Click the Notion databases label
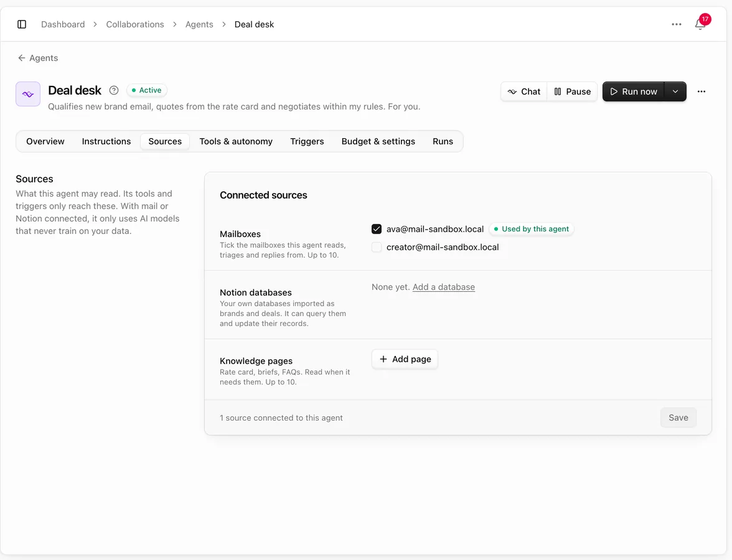 pos(256,292)
